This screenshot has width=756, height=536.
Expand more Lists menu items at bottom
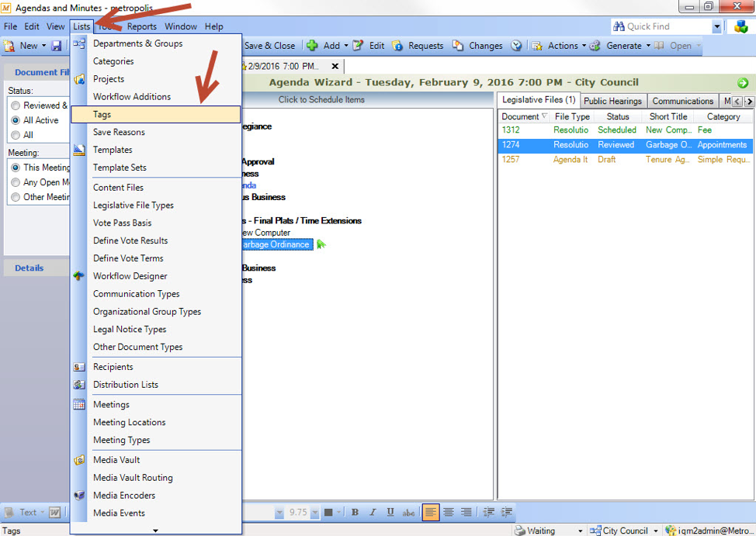click(155, 531)
